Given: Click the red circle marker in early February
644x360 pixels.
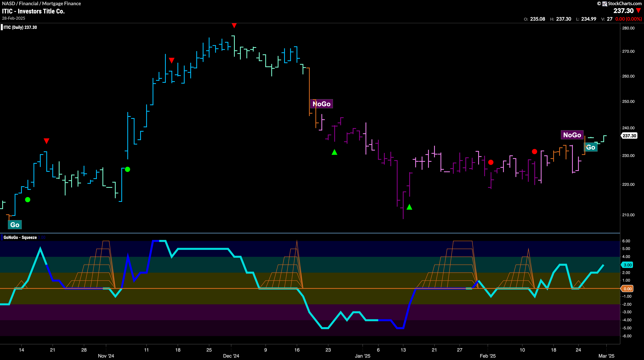Looking at the screenshot, I should (491, 162).
